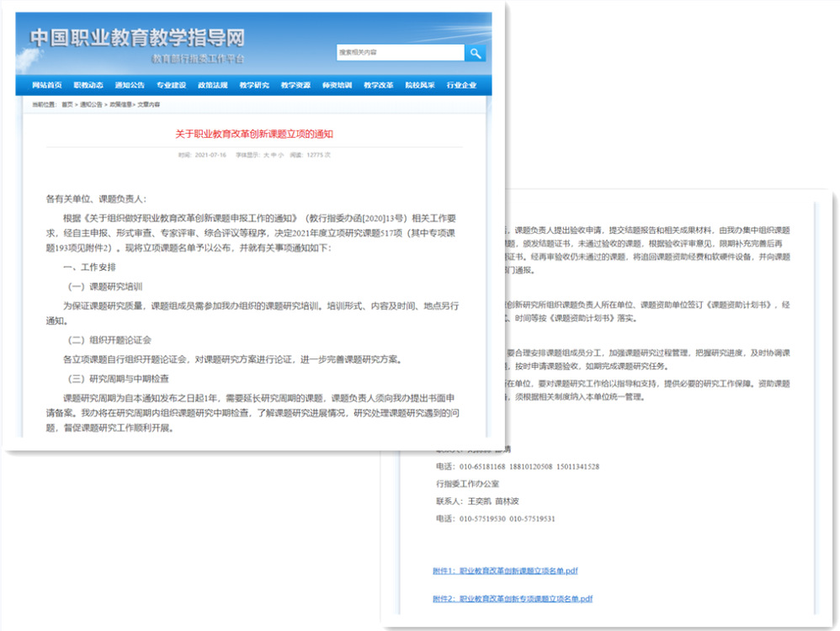Screen dimensions: 840x631
Task: Open 教学改革 navigation item
Action: pyautogui.click(x=378, y=85)
